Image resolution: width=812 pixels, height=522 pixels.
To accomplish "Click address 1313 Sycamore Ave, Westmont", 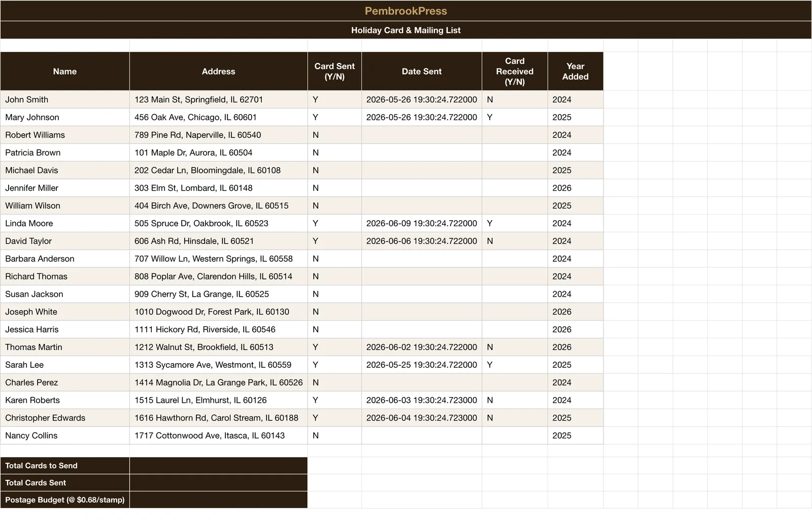I will click(219, 365).
